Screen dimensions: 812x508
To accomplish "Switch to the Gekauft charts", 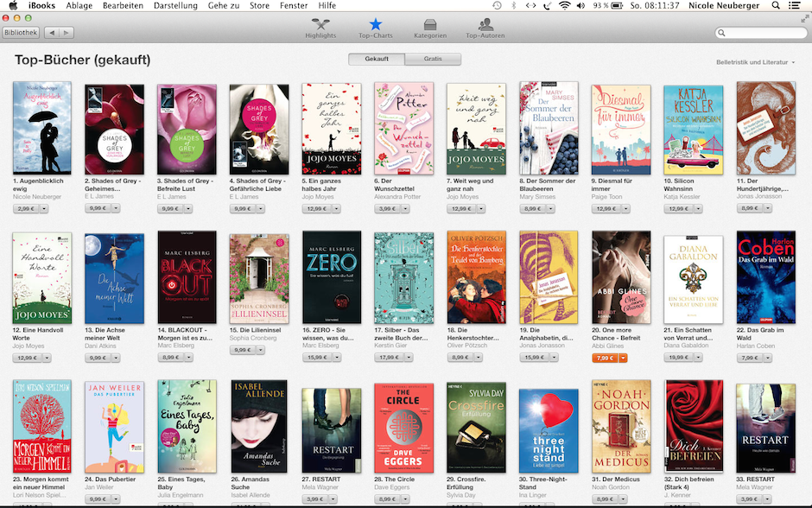I will point(377,59).
